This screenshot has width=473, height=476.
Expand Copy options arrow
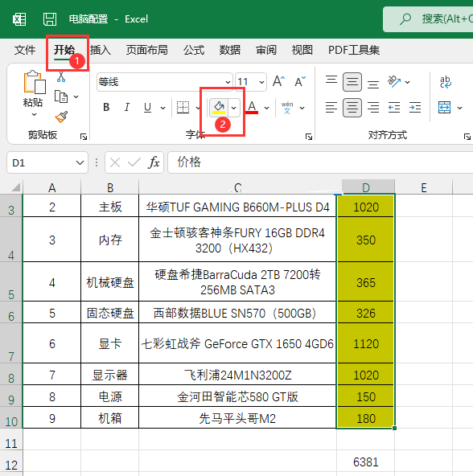(76, 96)
